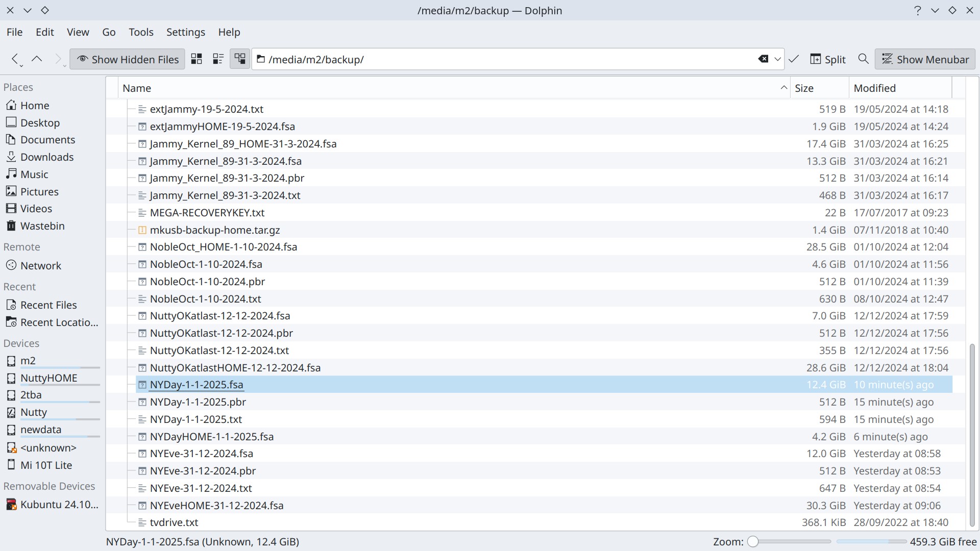The image size is (980, 551).
Task: Sort by Name column header
Action: coord(137,88)
